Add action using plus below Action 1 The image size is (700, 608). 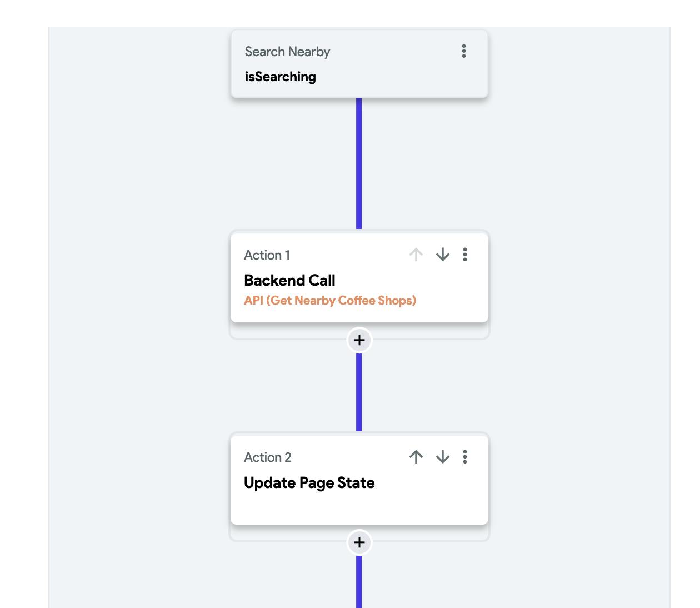(359, 340)
